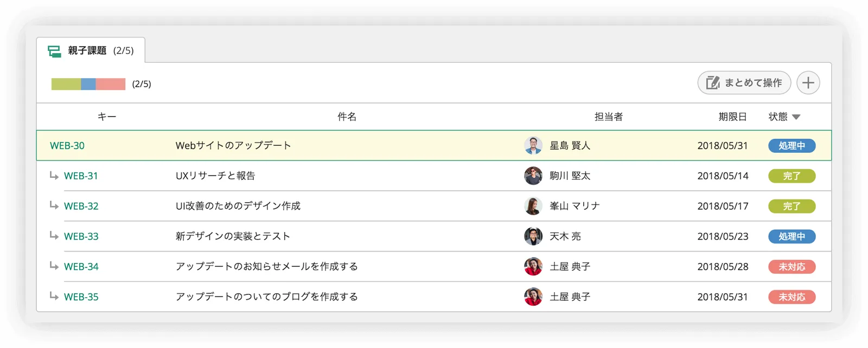Click child arrow icon beside WEB-34
This screenshot has height=348, width=868.
pos(54,266)
